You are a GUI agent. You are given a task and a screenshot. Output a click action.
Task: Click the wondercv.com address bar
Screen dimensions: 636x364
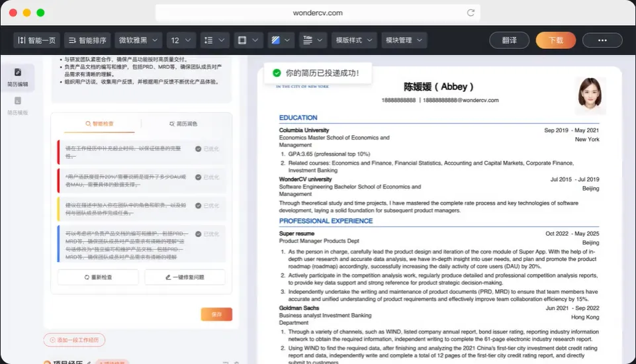tap(318, 13)
